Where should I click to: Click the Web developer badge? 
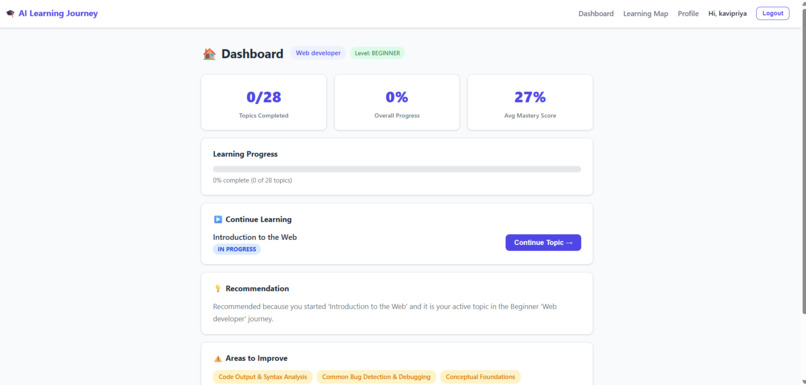click(318, 53)
